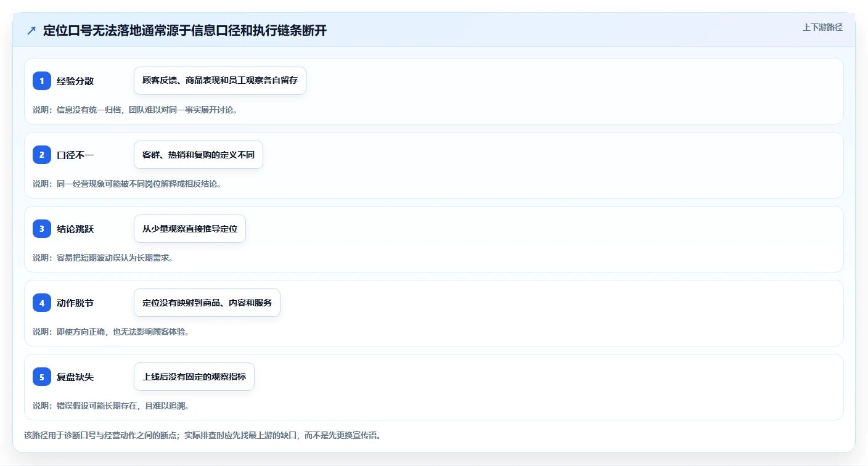The height and width of the screenshot is (466, 868).
Task: Click the note 信息没有统一归档
Action: [88, 110]
